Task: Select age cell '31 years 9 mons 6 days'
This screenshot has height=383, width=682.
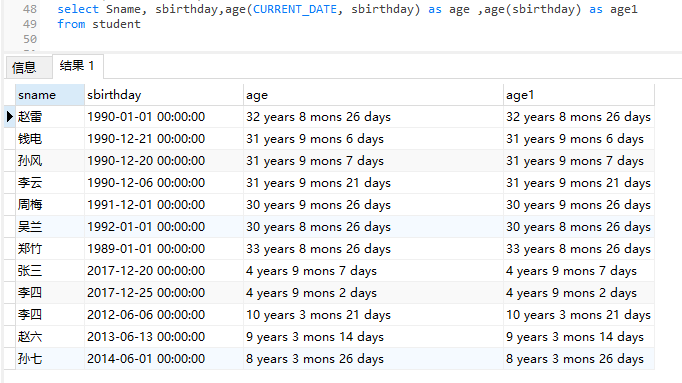Action: 373,139
